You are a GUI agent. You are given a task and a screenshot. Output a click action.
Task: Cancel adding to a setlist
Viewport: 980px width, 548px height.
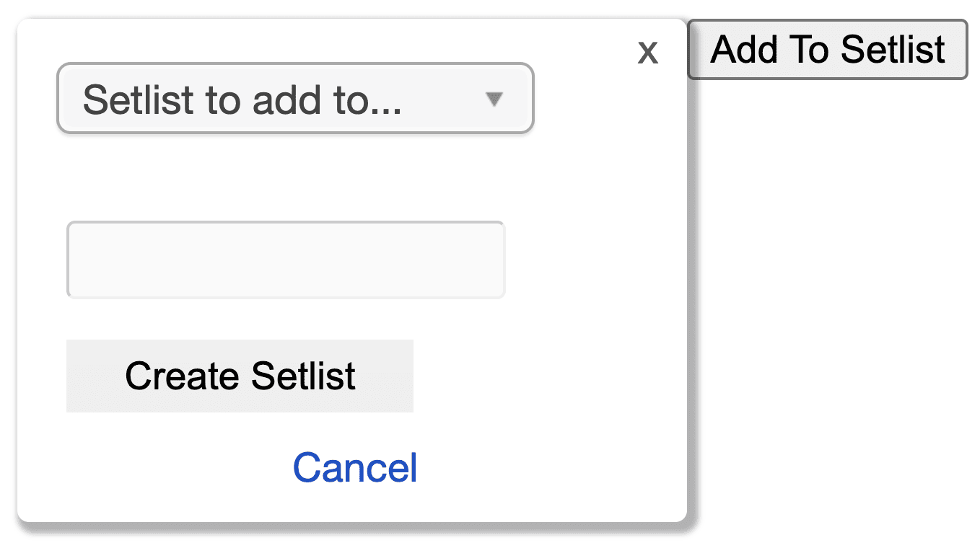pos(355,467)
